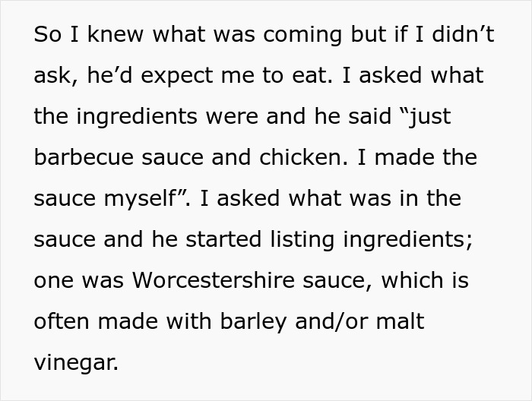
Task: Click the word "often" starting a line
Action: 58,321
